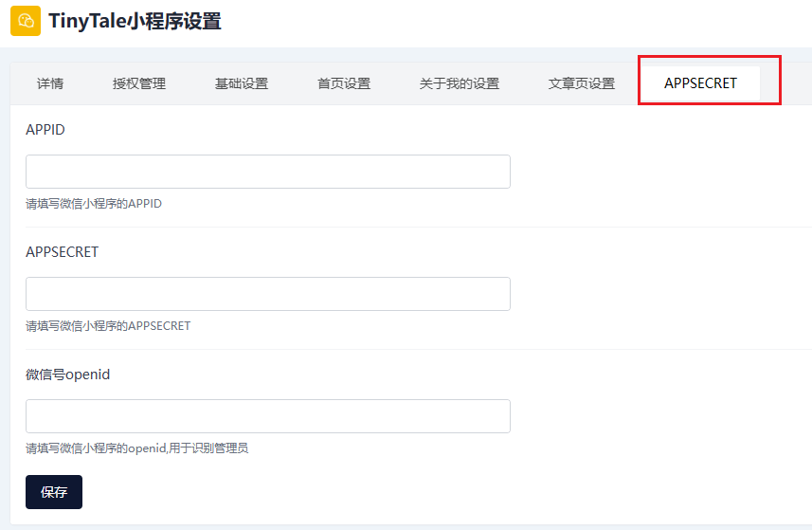Click the 微信号openid field label
812x530 pixels.
68,375
